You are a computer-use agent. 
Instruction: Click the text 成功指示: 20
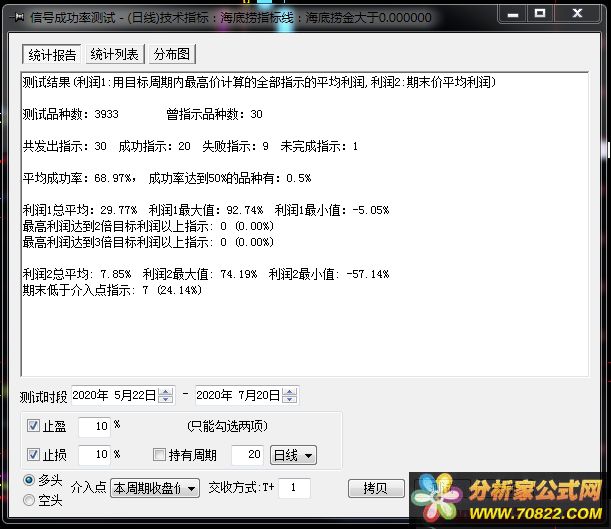[154, 146]
